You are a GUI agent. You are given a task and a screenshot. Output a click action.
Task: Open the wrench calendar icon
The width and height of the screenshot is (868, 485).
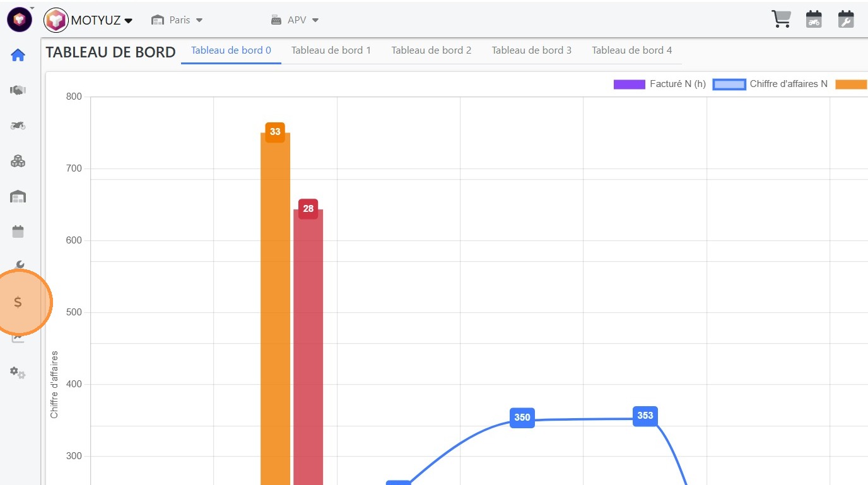[845, 20]
